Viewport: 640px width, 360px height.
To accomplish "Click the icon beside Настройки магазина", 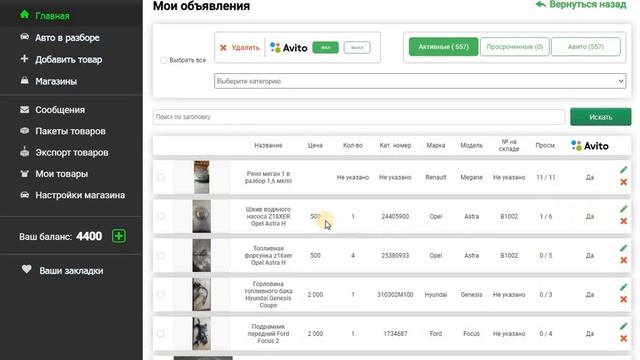I will click(24, 195).
